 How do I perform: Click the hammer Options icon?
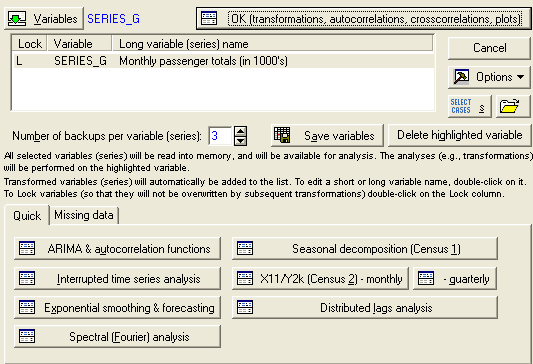[x=461, y=77]
